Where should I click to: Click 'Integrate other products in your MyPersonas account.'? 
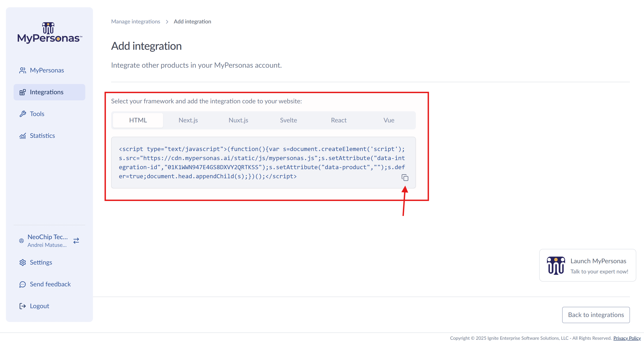pos(196,65)
